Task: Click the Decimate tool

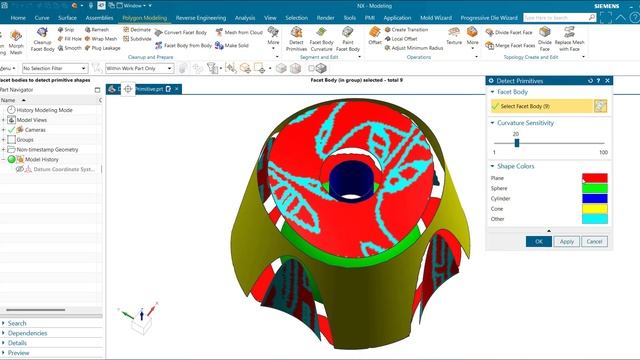Action: [x=137, y=30]
